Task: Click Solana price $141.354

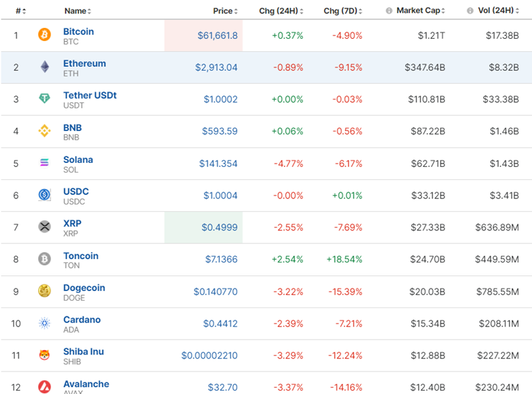Action: [218, 164]
